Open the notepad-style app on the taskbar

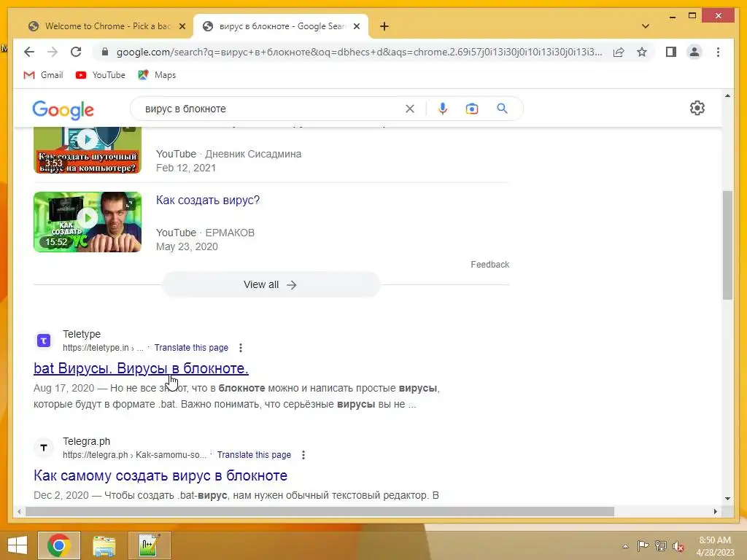149,545
